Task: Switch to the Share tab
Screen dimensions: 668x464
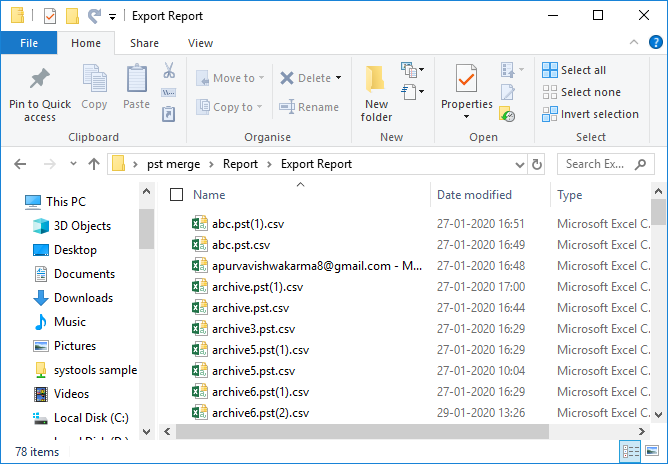Action: 144,43
